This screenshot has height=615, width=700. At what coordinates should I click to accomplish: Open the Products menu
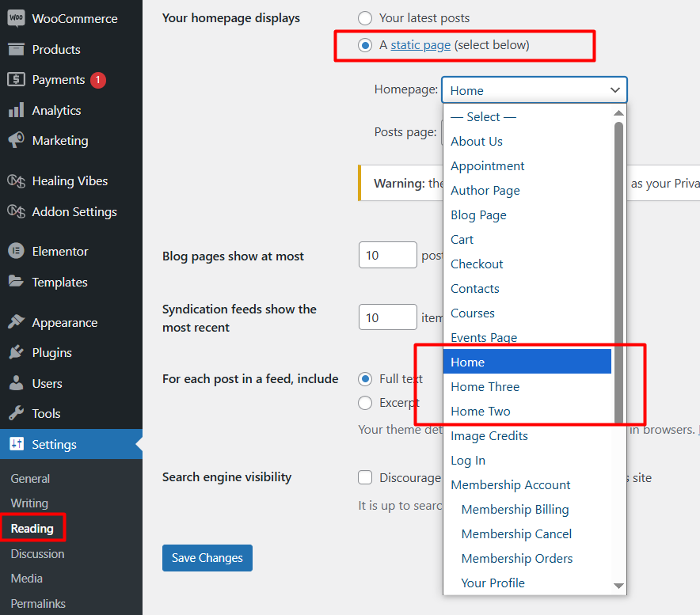71,49
